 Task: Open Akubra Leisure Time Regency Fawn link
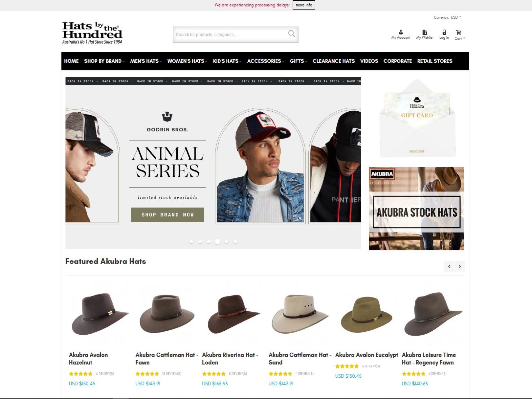point(429,359)
